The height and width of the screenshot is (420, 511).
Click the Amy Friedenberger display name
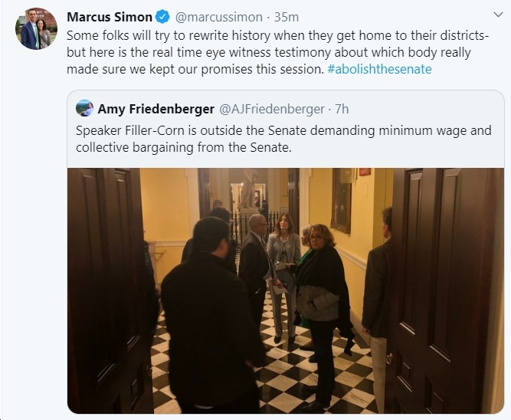click(156, 109)
